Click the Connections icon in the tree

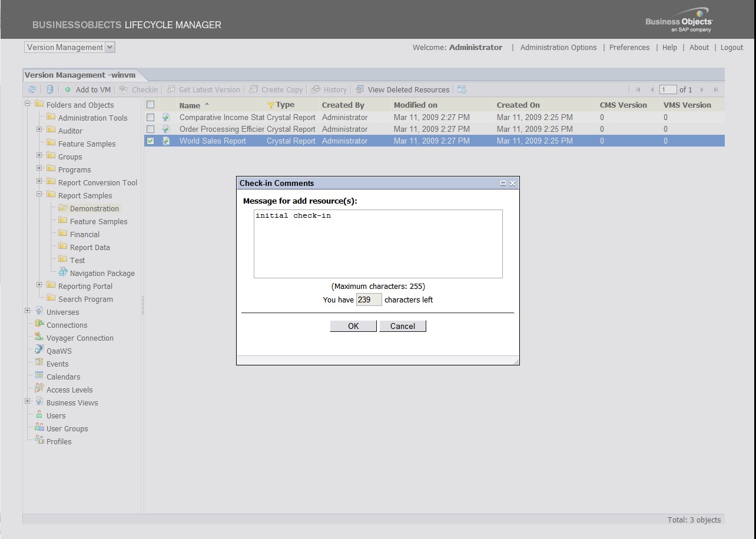pyautogui.click(x=39, y=324)
